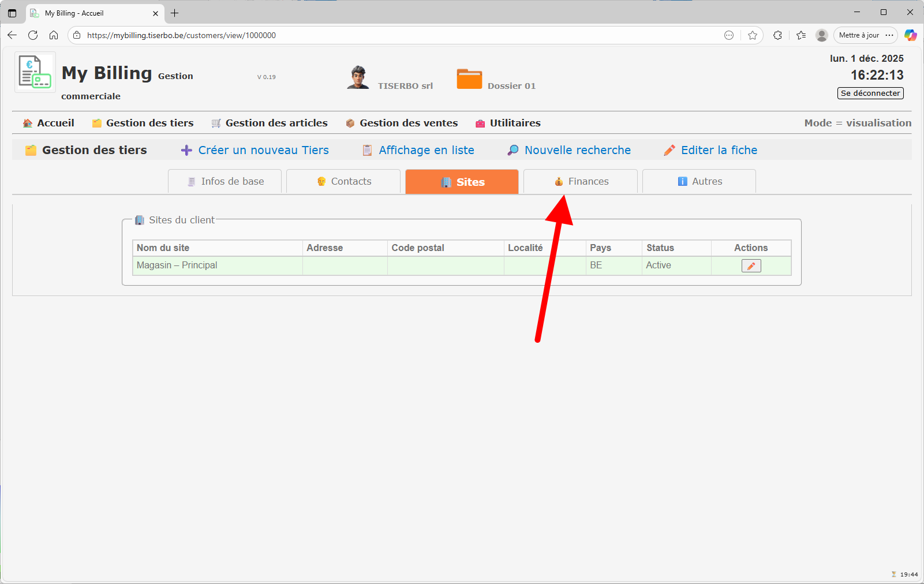
Task: Open the Copilot icon in the browser toolbar
Action: tap(910, 35)
